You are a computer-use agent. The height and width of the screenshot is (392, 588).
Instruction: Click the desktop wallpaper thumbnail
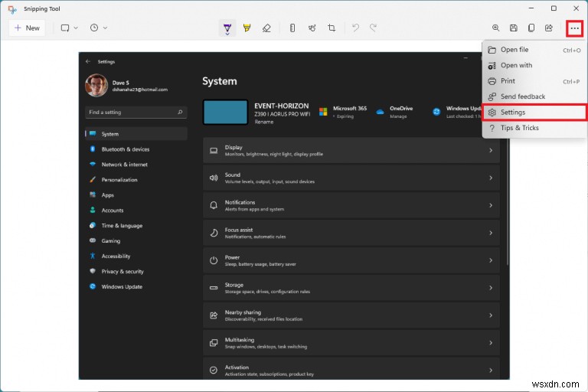coord(225,112)
